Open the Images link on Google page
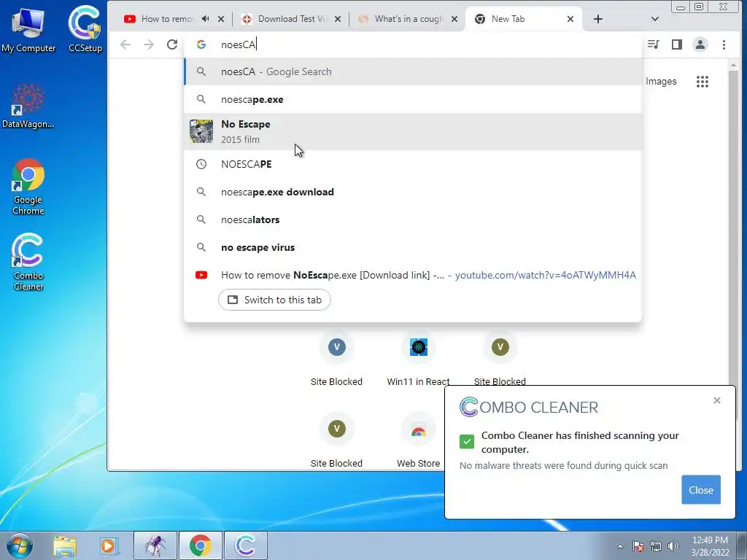747x560 pixels. (661, 82)
